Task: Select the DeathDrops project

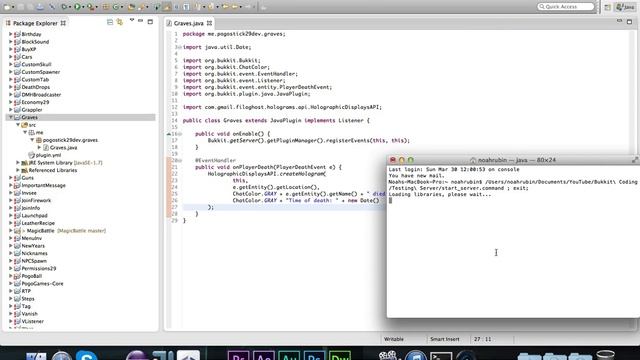Action: tap(36, 87)
